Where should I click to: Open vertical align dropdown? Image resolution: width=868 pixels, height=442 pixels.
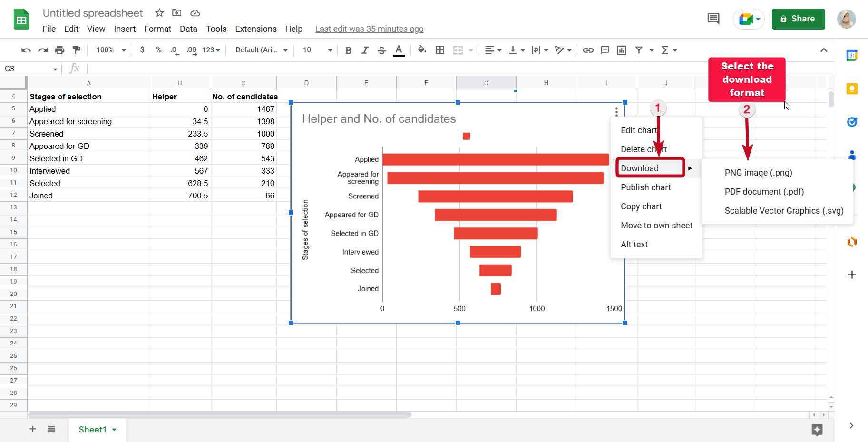point(517,50)
